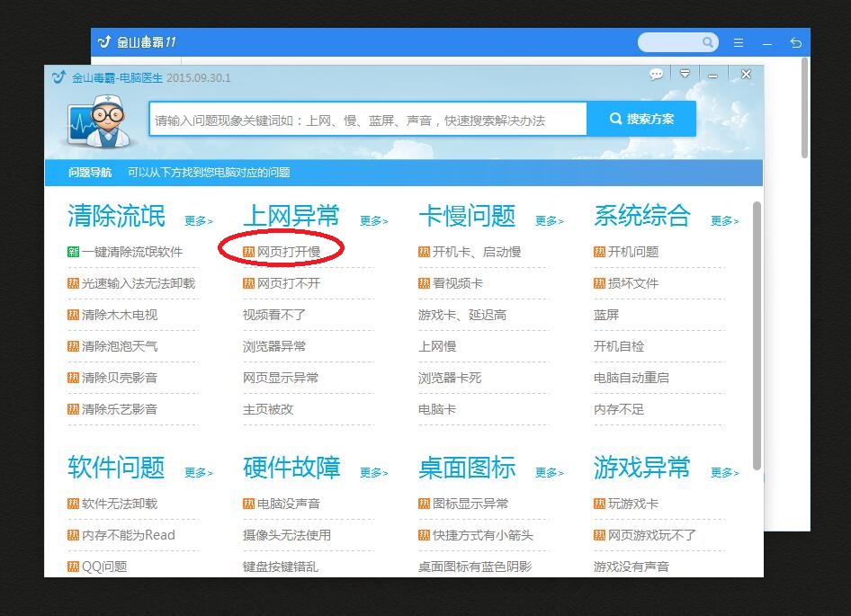Select the 内存不能为Read problem
Screen dimensions: 851x616
coord(129,535)
